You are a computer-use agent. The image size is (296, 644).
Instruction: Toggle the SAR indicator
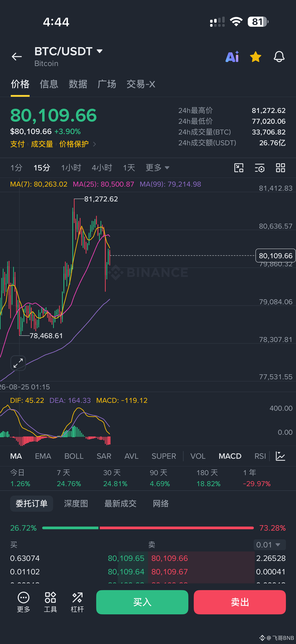pyautogui.click(x=104, y=456)
